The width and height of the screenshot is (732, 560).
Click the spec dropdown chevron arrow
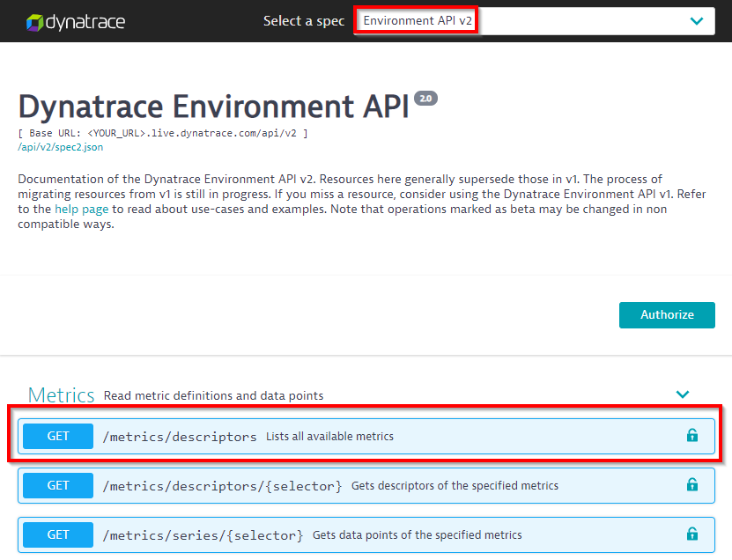click(697, 21)
